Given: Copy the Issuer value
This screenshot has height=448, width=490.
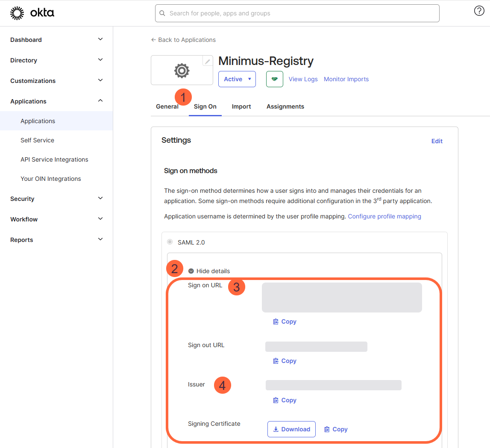Looking at the screenshot, I should tap(285, 400).
